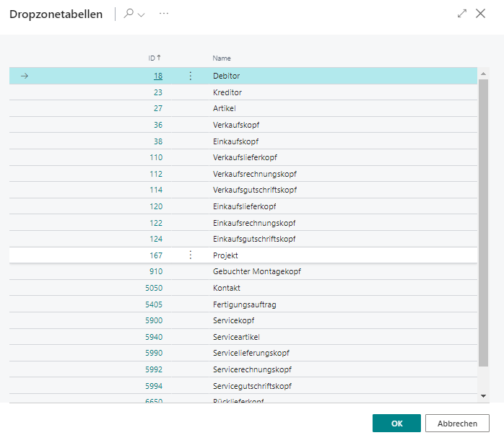Screen dimensions: 504x443
Task: Expand dialog to full screen
Action: (x=462, y=14)
